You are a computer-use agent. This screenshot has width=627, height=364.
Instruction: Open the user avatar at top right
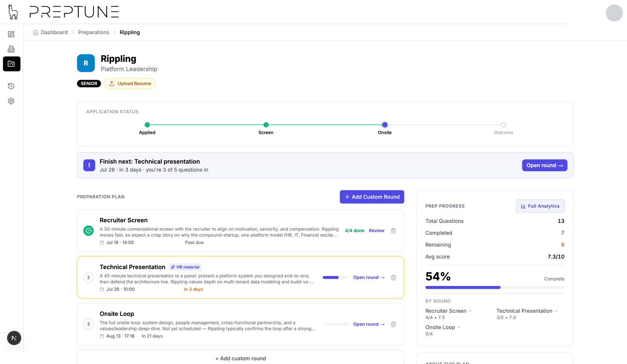[x=614, y=13]
